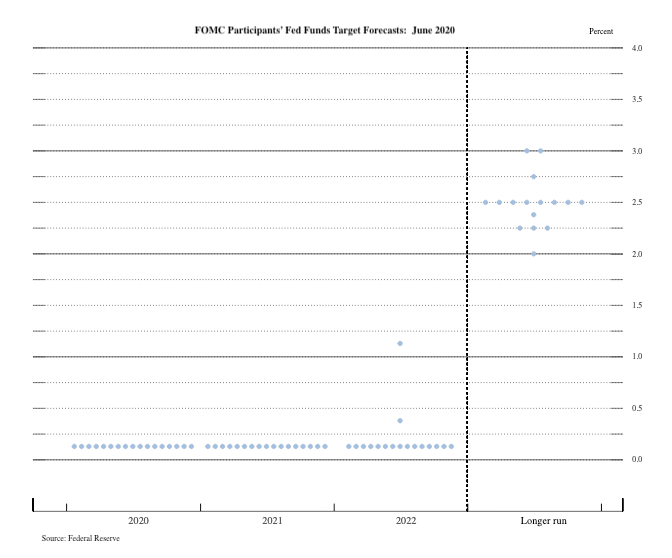This screenshot has width=672, height=558.
Task: Click the chart title 'FOMC Participants' Fed Funds Target Forecasts'
Action: pos(324,31)
